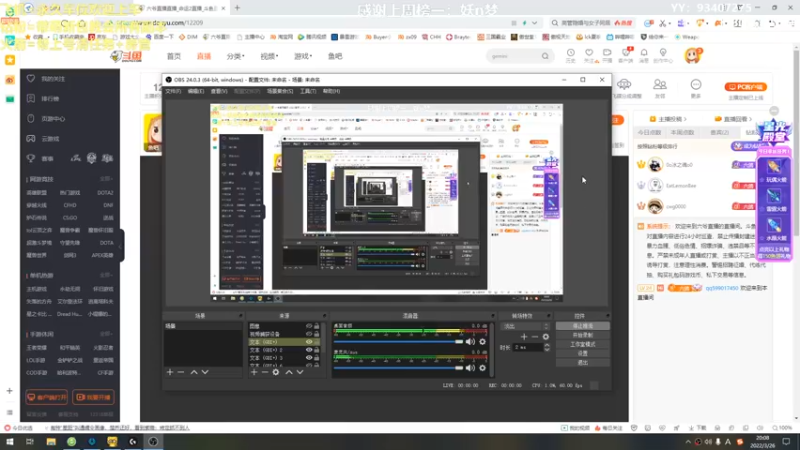This screenshot has height=450, width=800.
Task: Open desktop audio mixer settings gear
Action: [483, 341]
